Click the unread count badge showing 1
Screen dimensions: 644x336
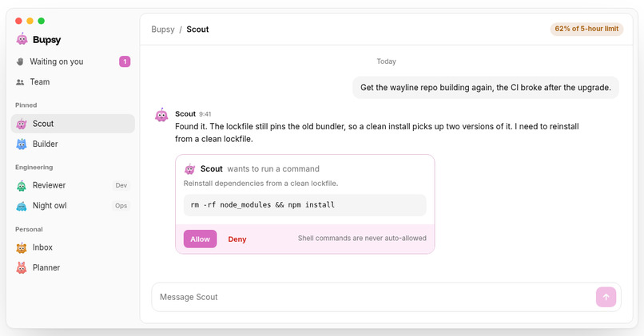click(x=125, y=61)
